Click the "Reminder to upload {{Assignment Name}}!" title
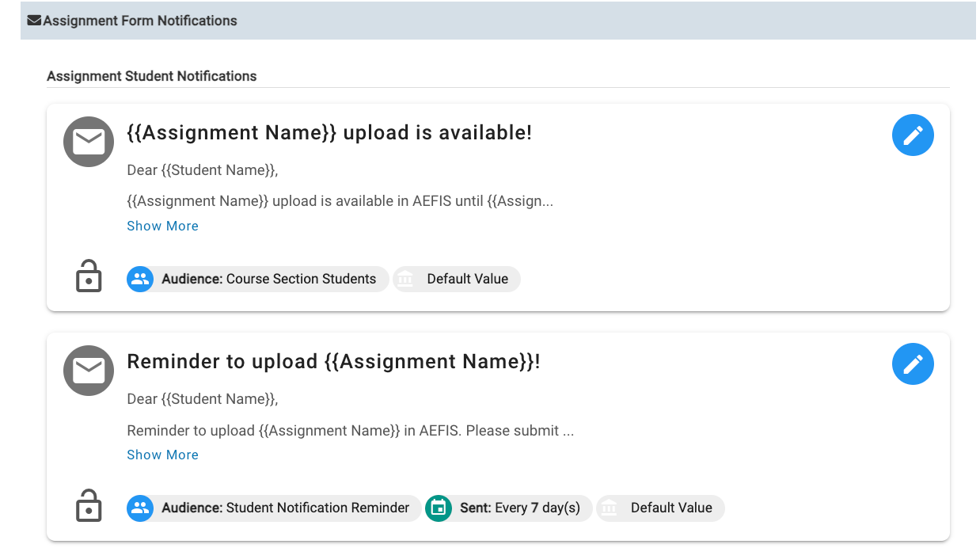Screen dimensions: 980x548 point(333,362)
